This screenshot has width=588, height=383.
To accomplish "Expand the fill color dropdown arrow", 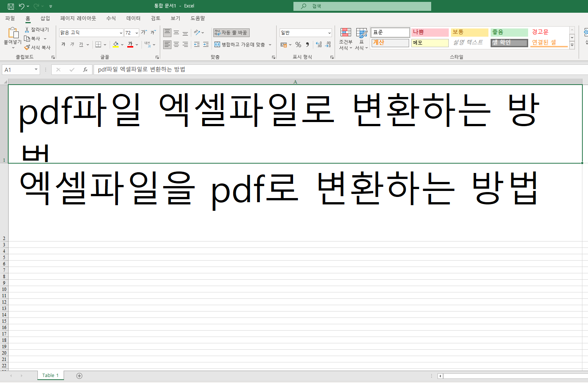I will pos(122,45).
